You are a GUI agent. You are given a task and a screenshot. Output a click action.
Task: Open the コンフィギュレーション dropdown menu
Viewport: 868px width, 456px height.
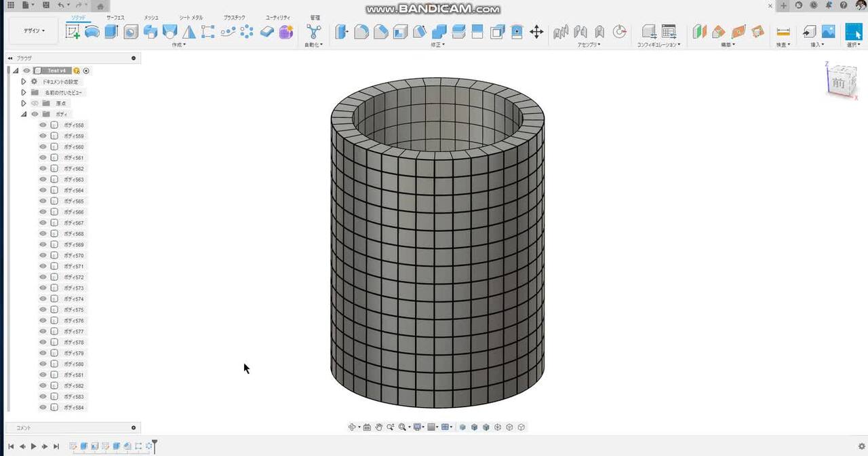(x=658, y=45)
